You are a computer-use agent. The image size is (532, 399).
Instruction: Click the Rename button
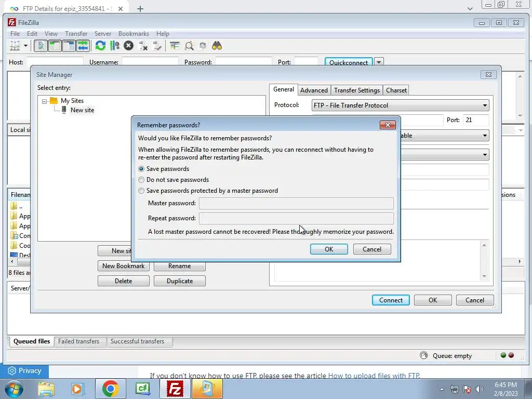tap(179, 266)
